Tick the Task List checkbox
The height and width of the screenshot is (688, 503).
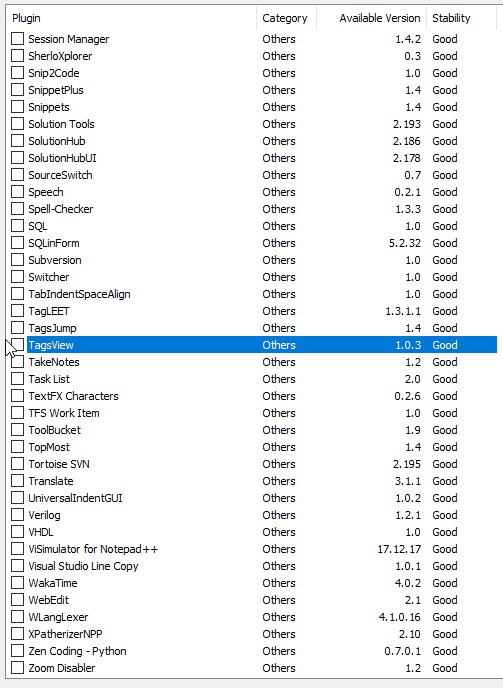tap(18, 379)
